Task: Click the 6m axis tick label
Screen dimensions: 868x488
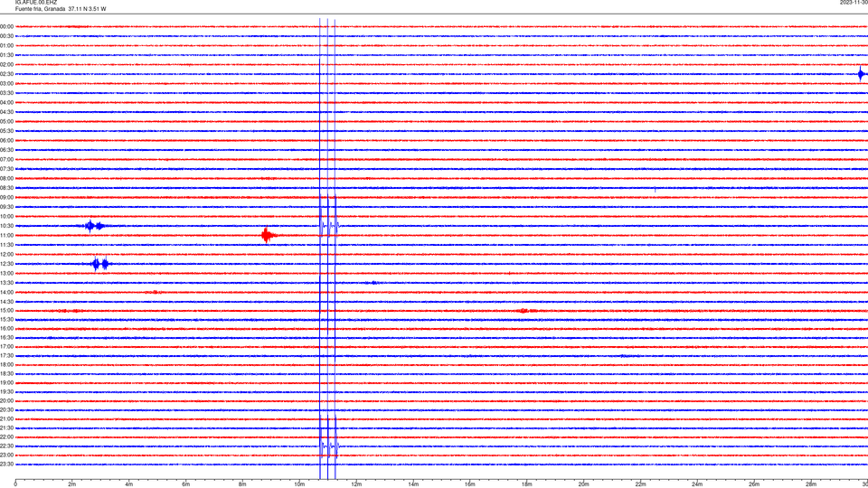Action: click(x=186, y=484)
